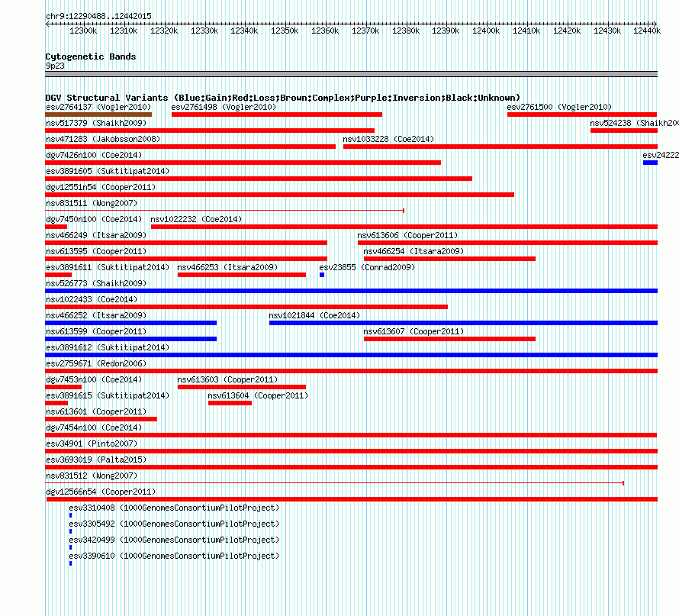
Task: Click the blue nsv1021844 gain bar
Action: tap(463, 323)
